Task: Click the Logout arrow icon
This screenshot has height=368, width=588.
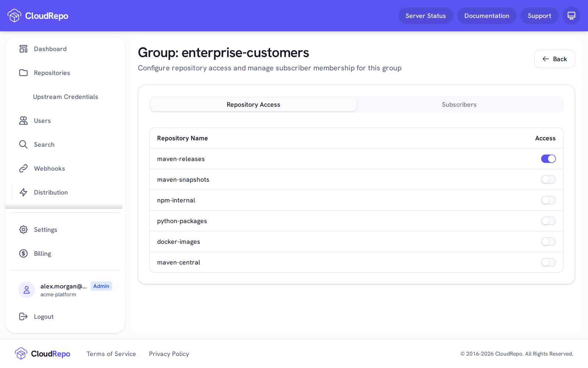Action: point(24,316)
